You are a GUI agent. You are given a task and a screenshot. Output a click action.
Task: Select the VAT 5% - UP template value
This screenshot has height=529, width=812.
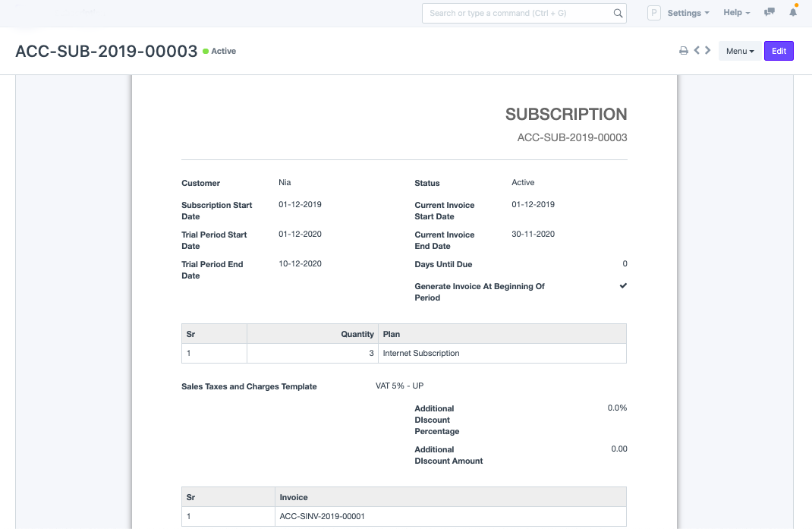[399, 386]
